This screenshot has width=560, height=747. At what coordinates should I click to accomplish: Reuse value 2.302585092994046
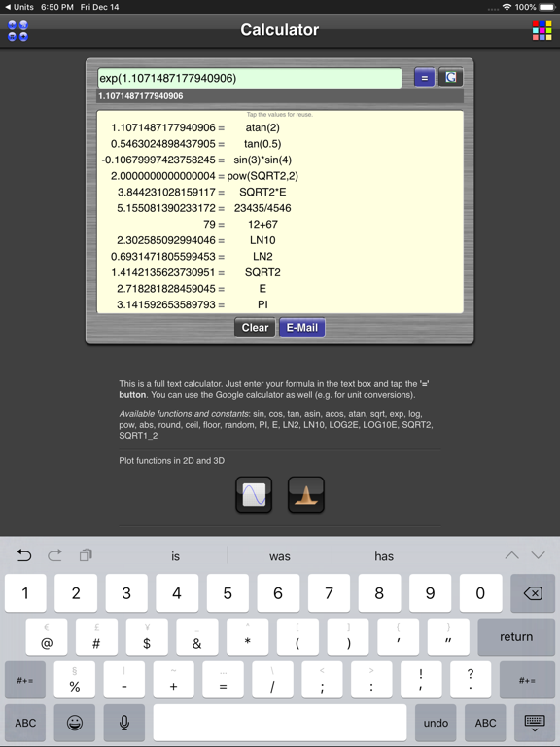[166, 240]
